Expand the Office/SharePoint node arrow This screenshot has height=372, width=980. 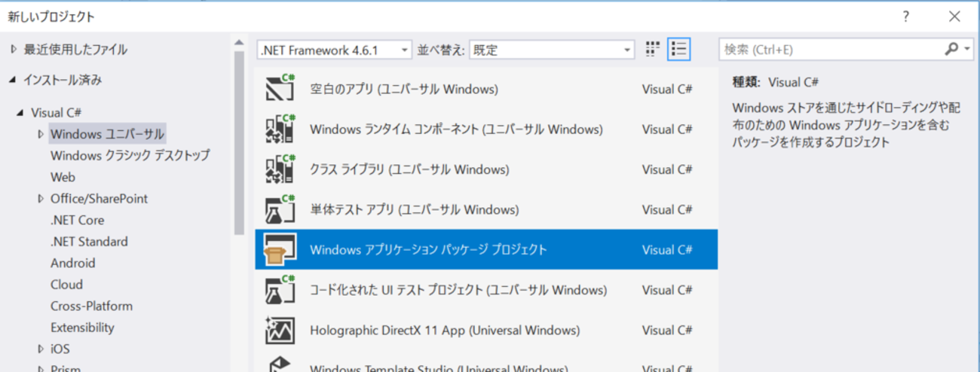(x=41, y=199)
